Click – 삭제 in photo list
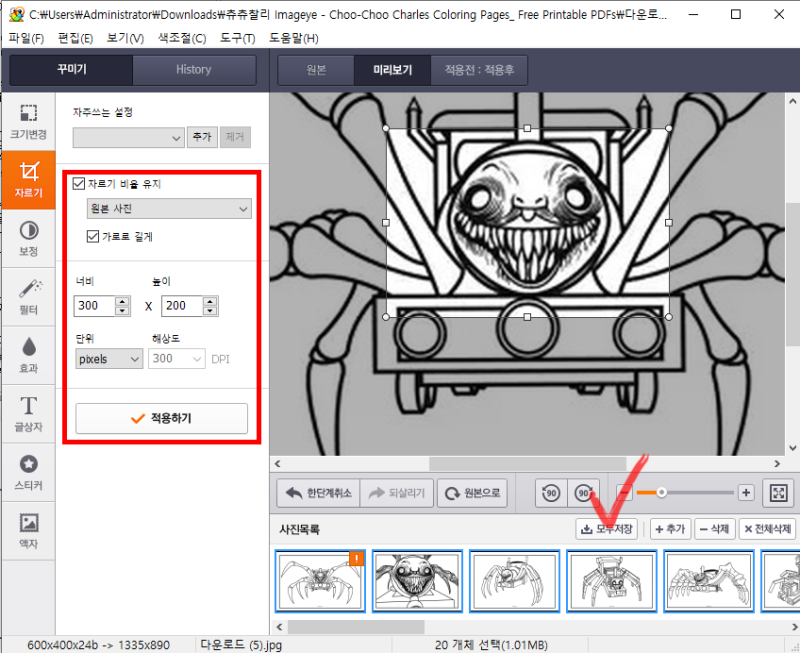Image resolution: width=800 pixels, height=653 pixels. click(x=714, y=529)
